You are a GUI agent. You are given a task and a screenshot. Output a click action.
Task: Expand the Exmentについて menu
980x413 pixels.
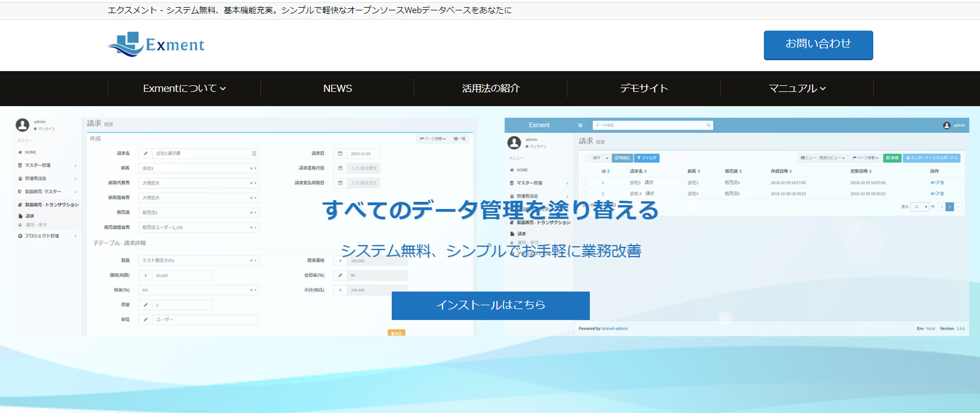point(184,88)
